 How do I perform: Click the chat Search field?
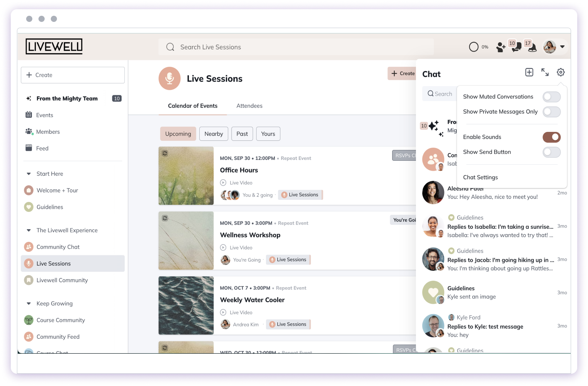click(x=439, y=94)
